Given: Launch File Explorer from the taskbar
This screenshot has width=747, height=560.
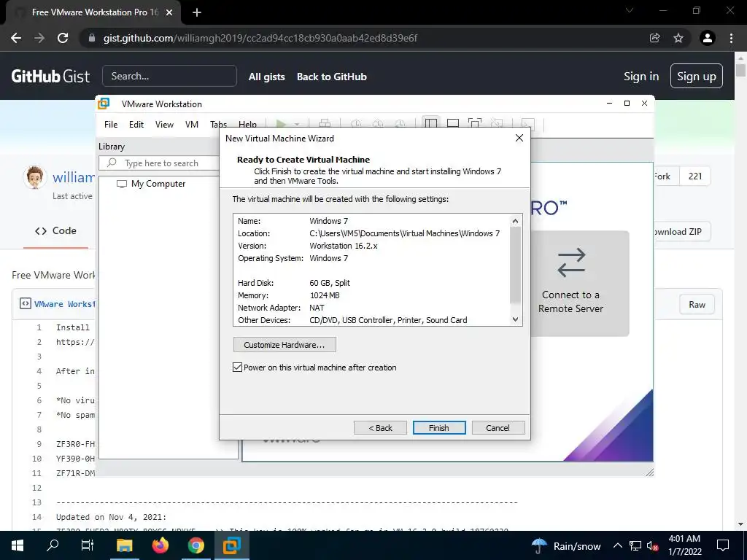Looking at the screenshot, I should pyautogui.click(x=124, y=545).
